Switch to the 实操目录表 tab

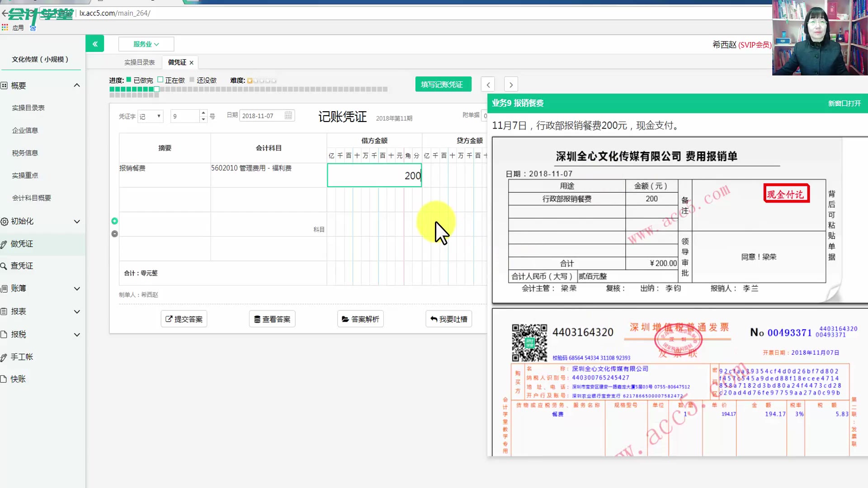point(139,62)
